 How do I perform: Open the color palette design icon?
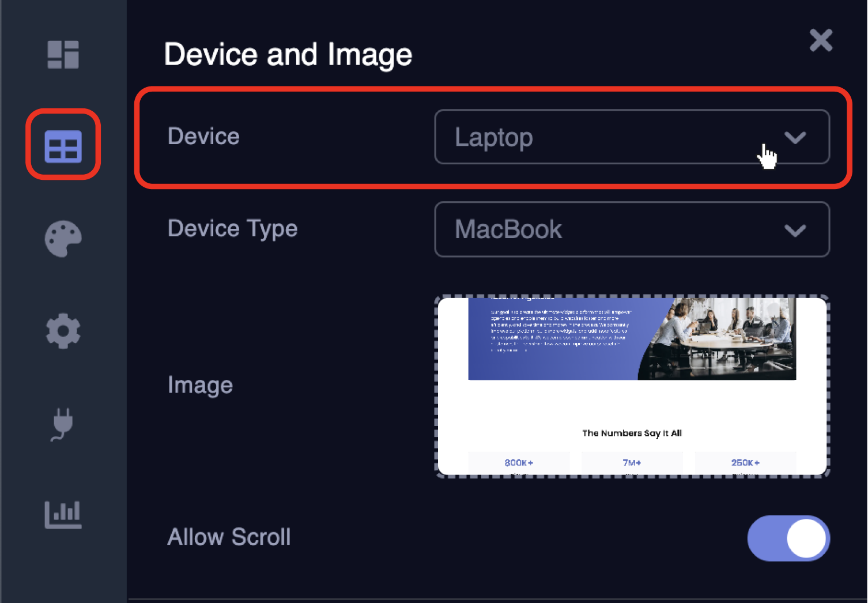click(63, 238)
